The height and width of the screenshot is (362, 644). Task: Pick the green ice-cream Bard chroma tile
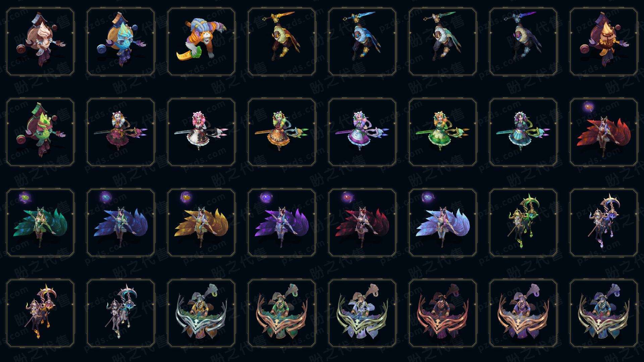(x=40, y=132)
